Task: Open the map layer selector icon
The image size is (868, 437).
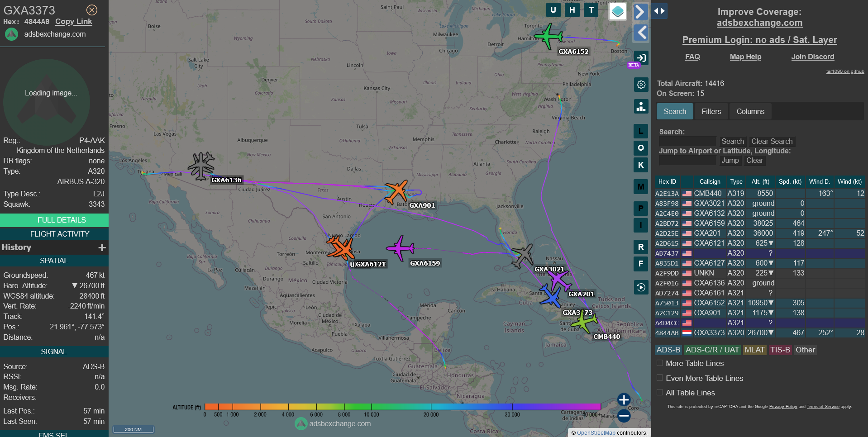Action: pos(618,12)
